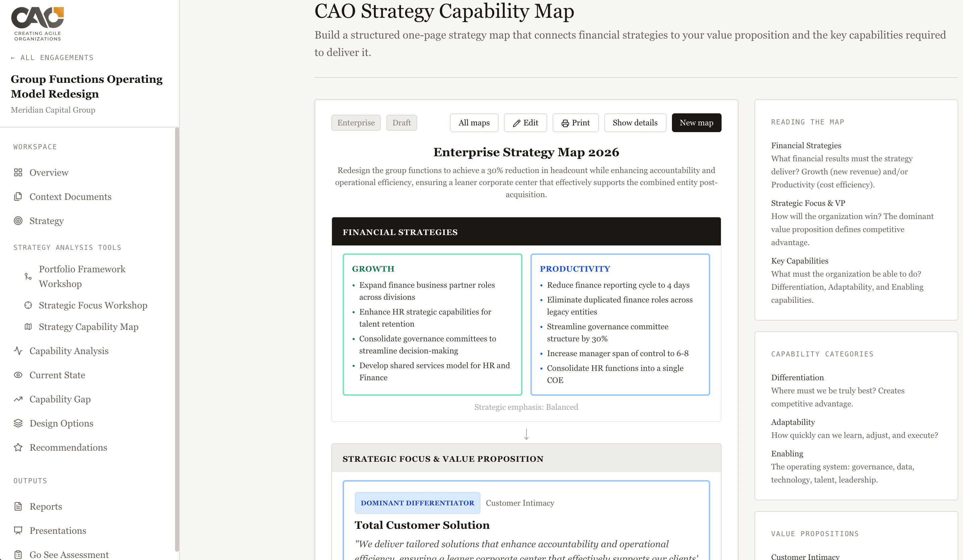Click 'Eliminate duplicated finance roles' bullet
This screenshot has width=963, height=560.
(619, 305)
